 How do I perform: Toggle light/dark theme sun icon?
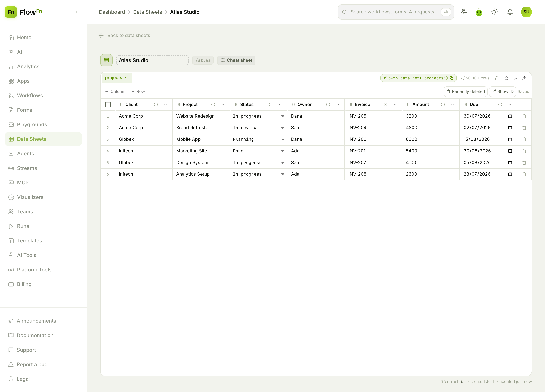(x=494, y=12)
